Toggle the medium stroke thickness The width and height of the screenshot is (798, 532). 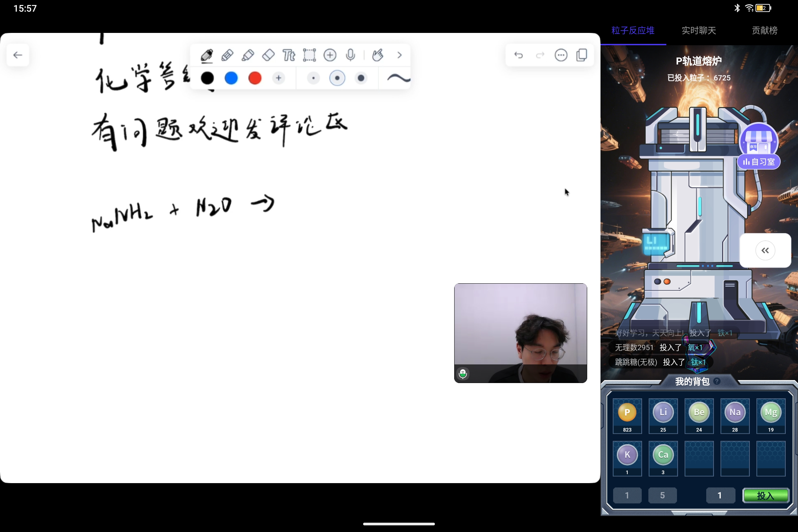[x=337, y=78]
